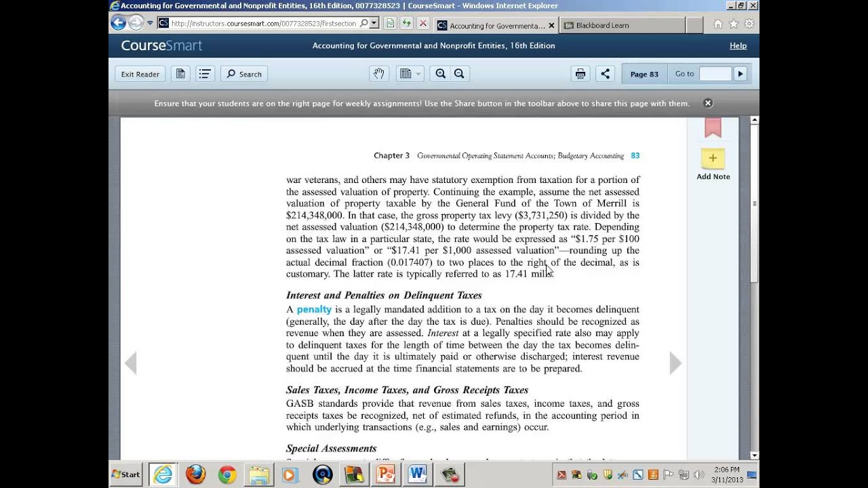Open PowerPoint from taskbar
Screen dimensions: 868x488
point(385,474)
